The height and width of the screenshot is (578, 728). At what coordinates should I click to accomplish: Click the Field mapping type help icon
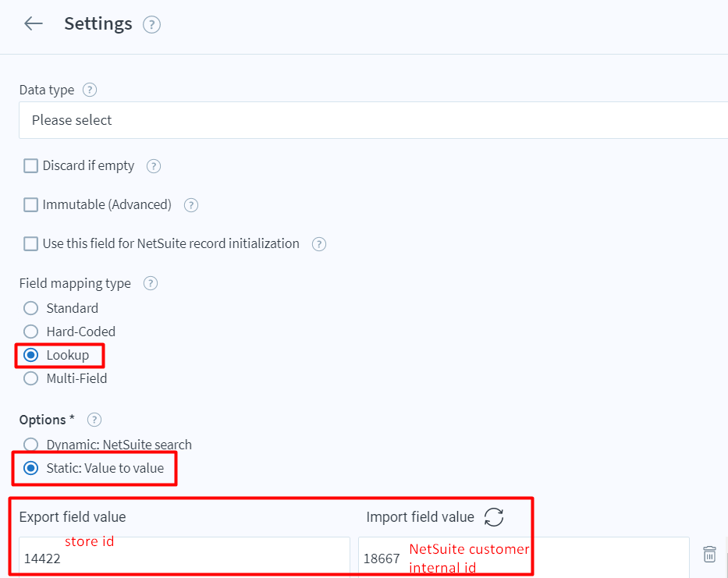pyautogui.click(x=151, y=283)
